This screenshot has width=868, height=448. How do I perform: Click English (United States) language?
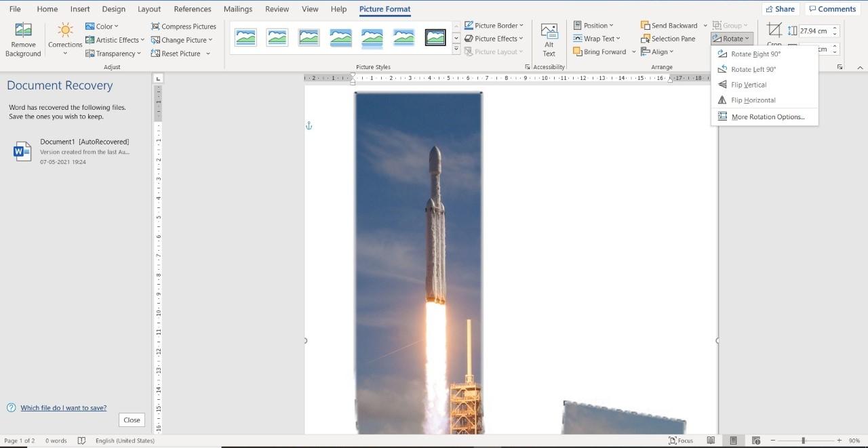point(125,441)
